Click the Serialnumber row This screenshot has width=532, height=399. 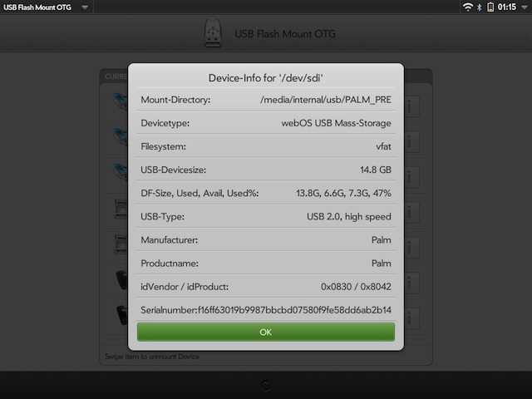[x=266, y=310]
